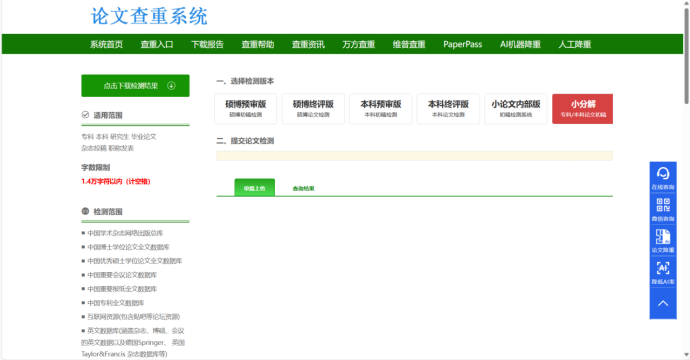Click the pale yellow notice bar
The image size is (690, 360).
pyautogui.click(x=414, y=156)
